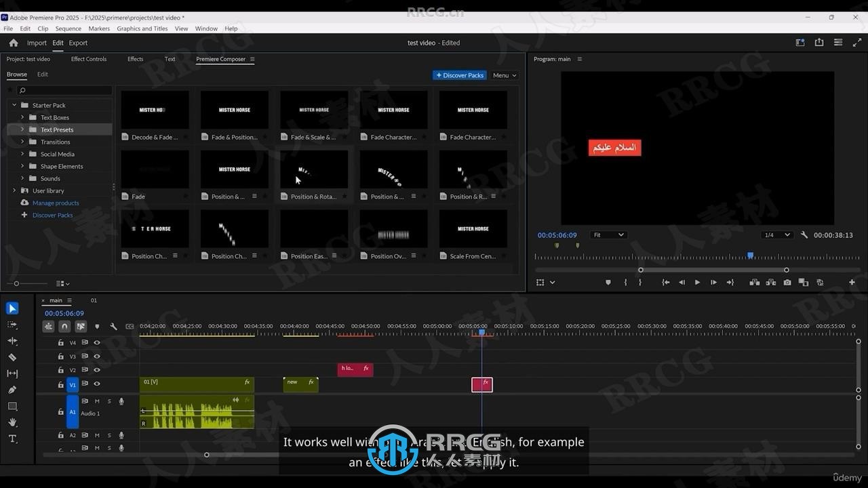Open Manage products link

(56, 203)
